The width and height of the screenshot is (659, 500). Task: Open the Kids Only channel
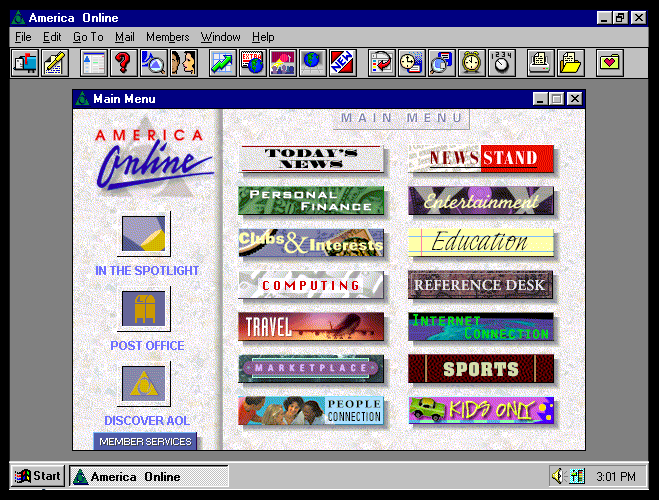click(481, 411)
